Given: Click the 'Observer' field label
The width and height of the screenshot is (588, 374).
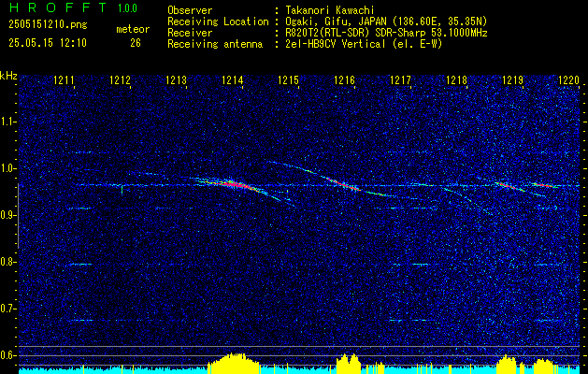Looking at the screenshot, I should point(190,10).
